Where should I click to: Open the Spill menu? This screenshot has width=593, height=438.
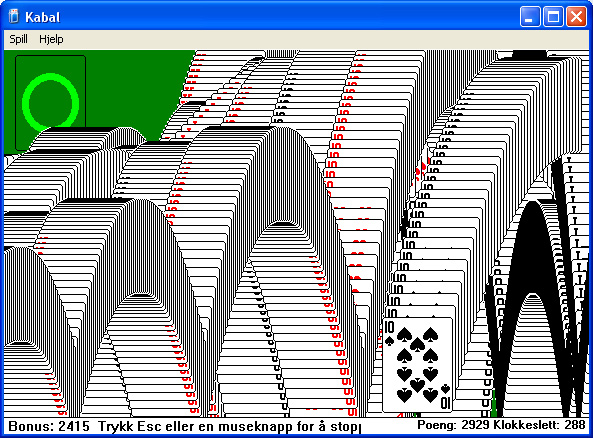tap(18, 39)
